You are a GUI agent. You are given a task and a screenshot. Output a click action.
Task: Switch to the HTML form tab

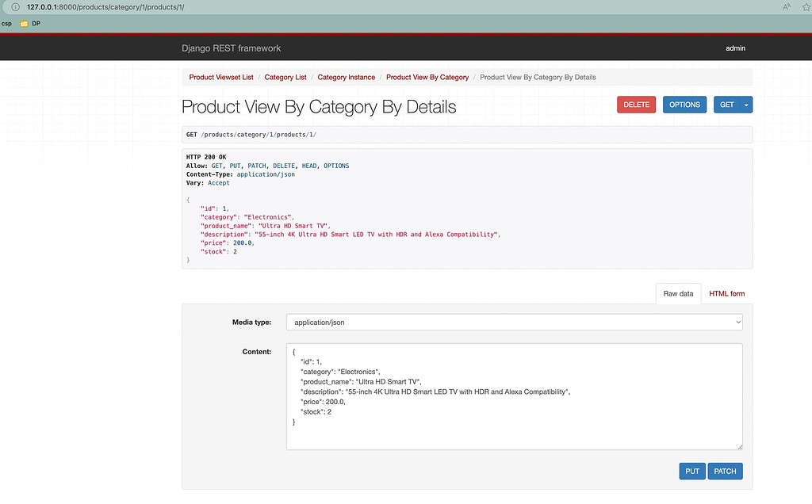click(726, 293)
